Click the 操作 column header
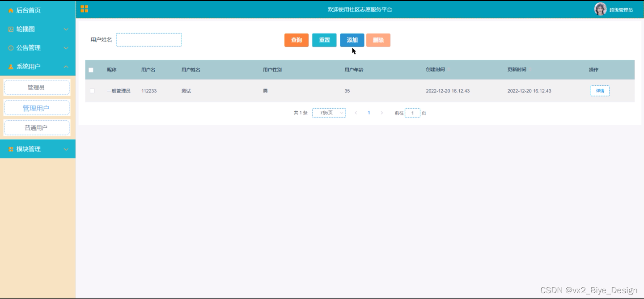Image resolution: width=644 pixels, height=299 pixels. click(593, 70)
